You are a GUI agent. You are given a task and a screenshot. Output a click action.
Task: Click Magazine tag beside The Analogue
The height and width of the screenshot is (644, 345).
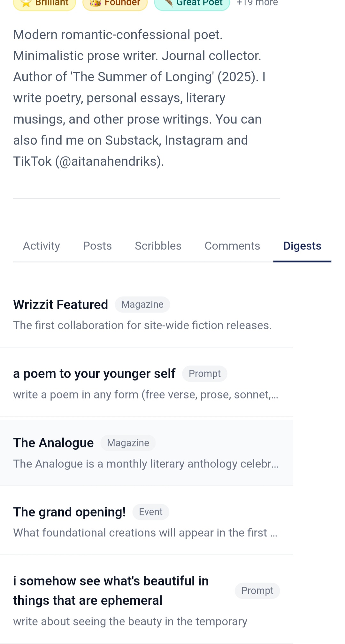coord(128,443)
